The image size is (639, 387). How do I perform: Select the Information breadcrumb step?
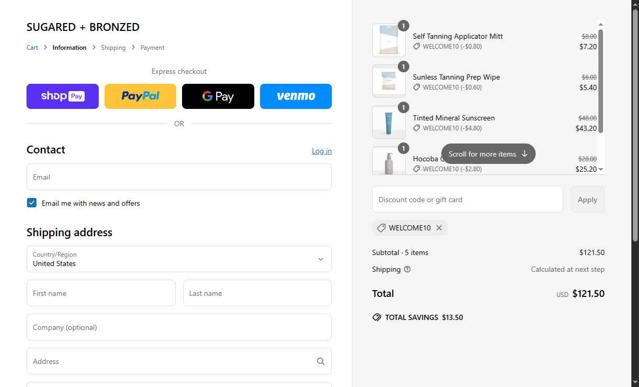click(x=69, y=48)
